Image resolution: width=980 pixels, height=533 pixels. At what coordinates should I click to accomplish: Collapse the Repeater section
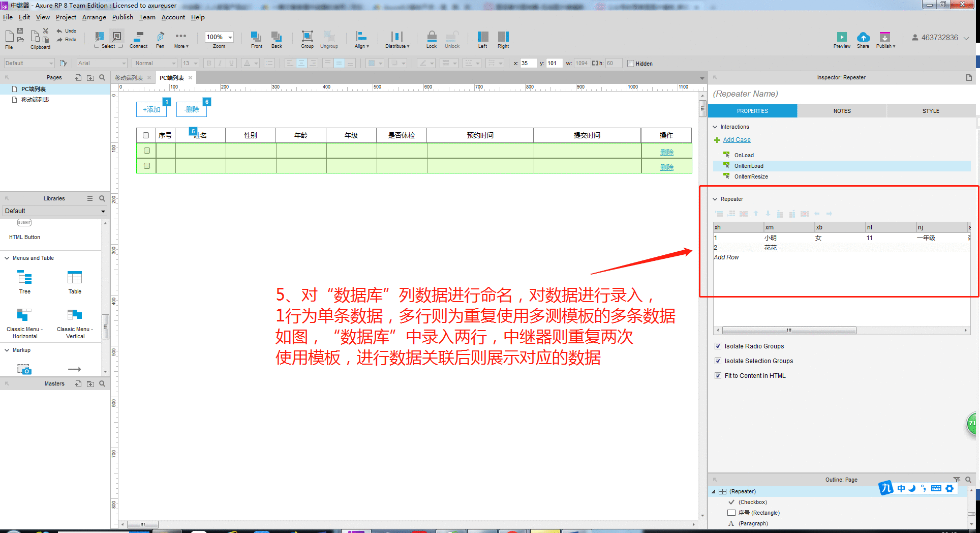(x=715, y=199)
